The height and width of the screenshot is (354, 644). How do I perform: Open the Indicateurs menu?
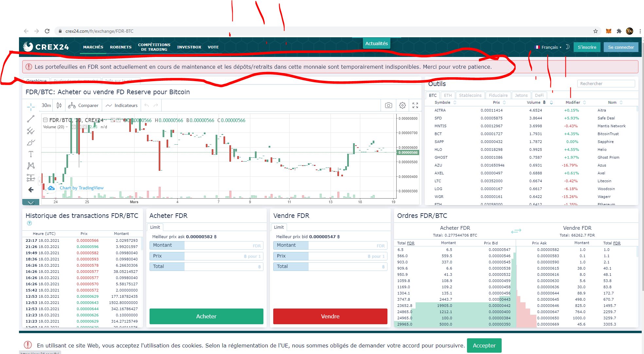[x=122, y=105]
